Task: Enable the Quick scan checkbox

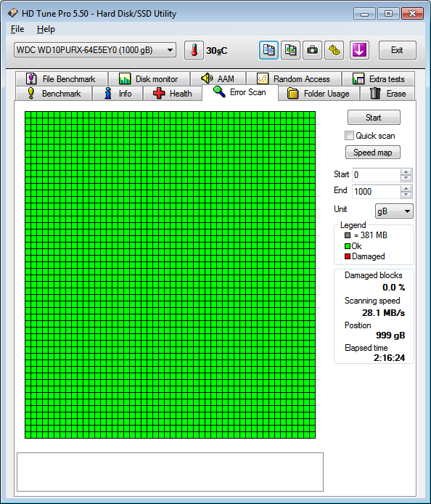Action: point(349,136)
